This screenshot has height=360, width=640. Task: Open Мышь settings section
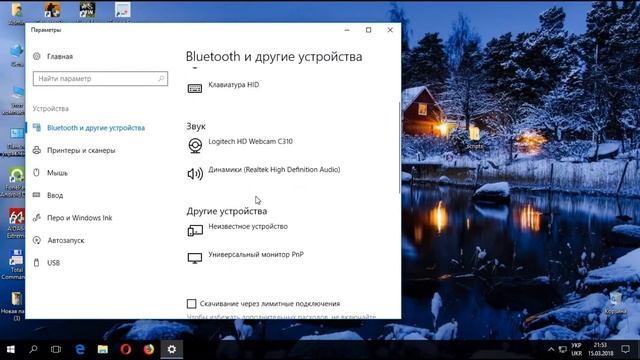point(57,173)
